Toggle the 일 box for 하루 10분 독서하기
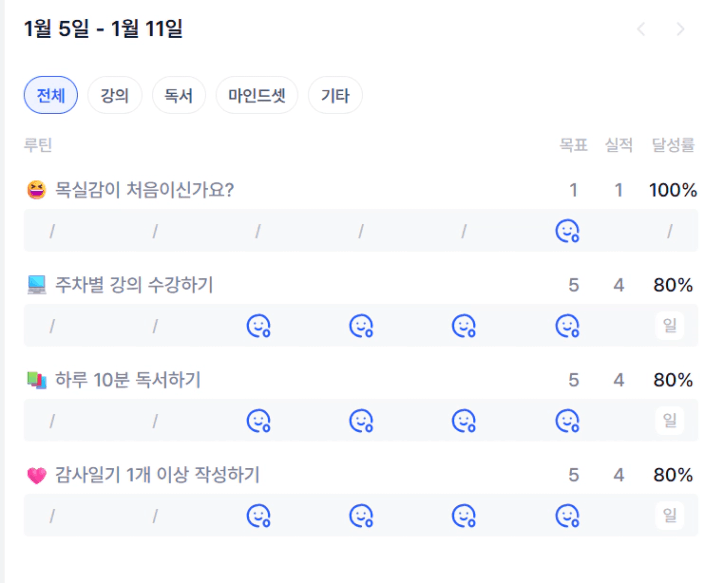 pyautogui.click(x=669, y=421)
